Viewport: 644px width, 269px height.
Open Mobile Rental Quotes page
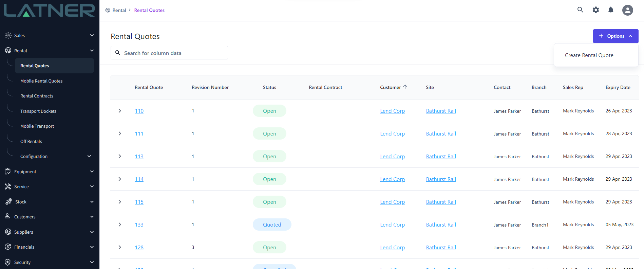(x=41, y=81)
